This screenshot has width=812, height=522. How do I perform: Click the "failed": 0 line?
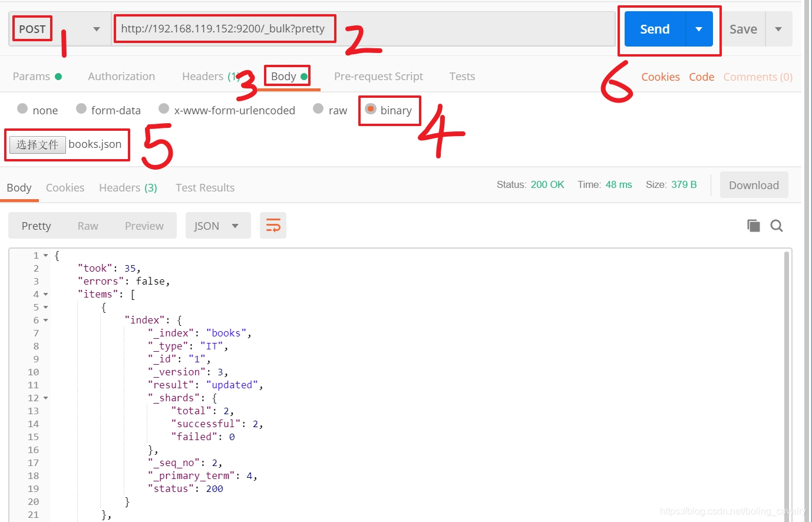203,437
